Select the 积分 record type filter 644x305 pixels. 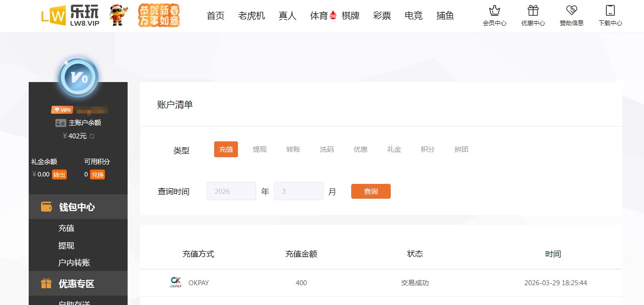coord(427,149)
